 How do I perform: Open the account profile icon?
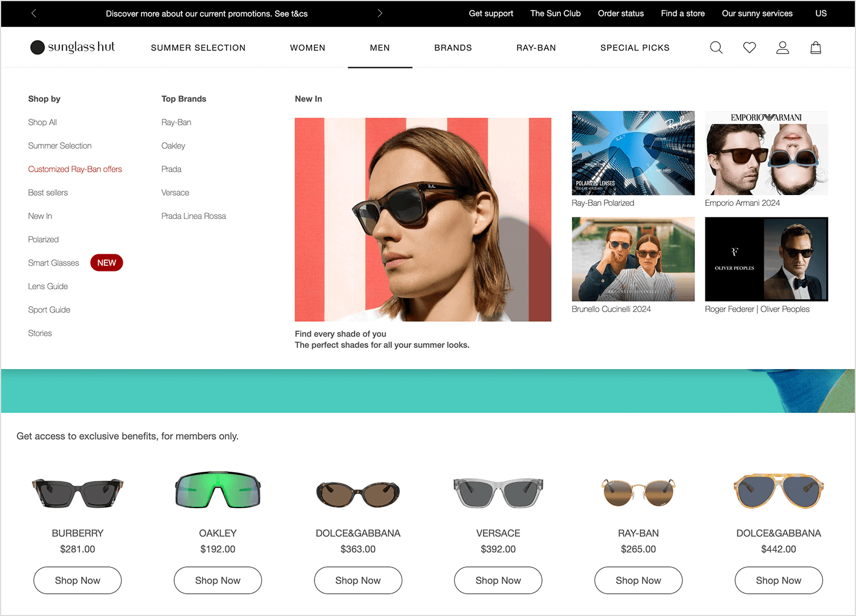pos(782,48)
